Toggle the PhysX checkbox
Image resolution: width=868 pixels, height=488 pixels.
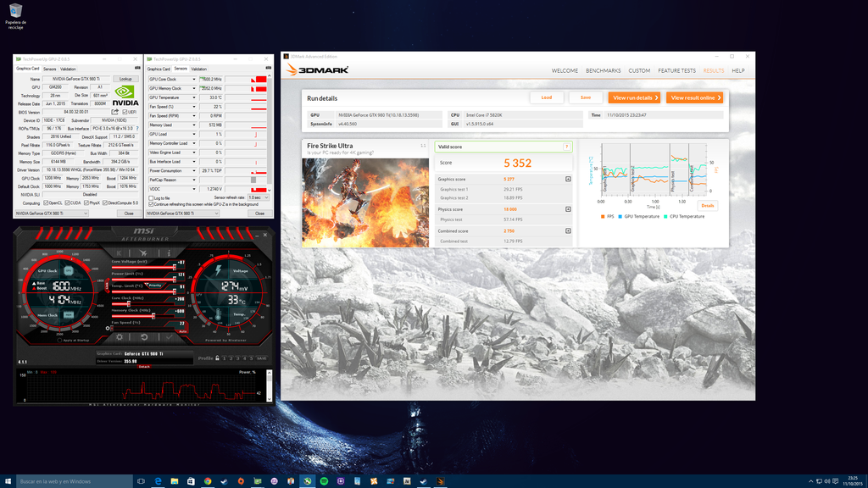86,203
